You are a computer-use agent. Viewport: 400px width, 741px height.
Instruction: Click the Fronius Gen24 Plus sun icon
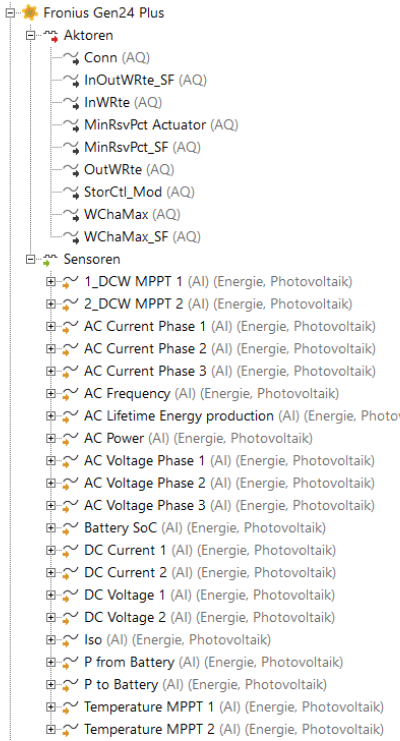pos(30,13)
